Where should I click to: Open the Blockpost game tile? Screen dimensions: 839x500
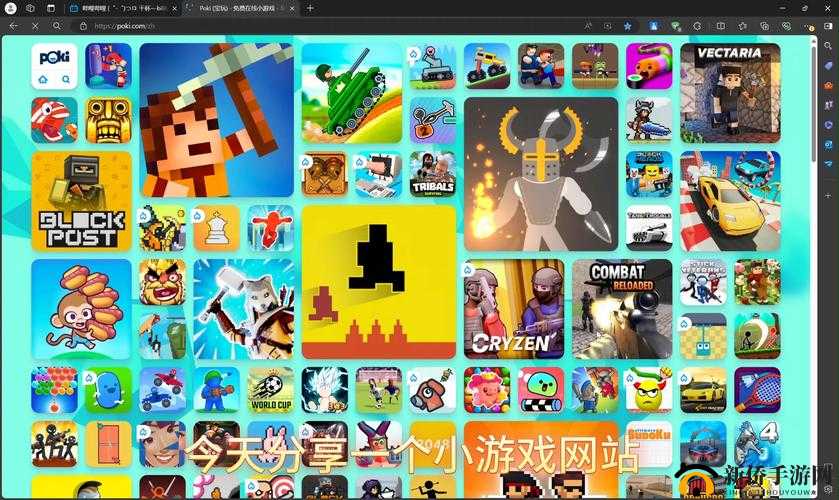click(x=81, y=201)
